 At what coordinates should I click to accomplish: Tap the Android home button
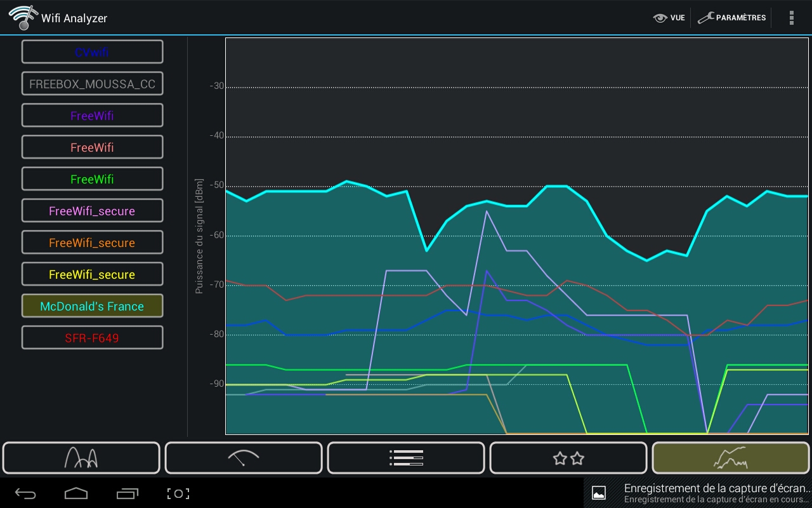click(76, 493)
